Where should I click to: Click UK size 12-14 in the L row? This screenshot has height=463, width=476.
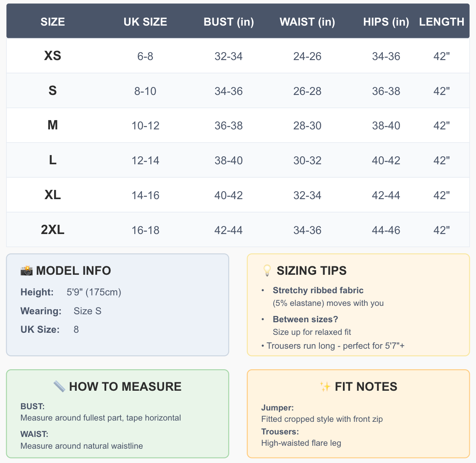(145, 160)
